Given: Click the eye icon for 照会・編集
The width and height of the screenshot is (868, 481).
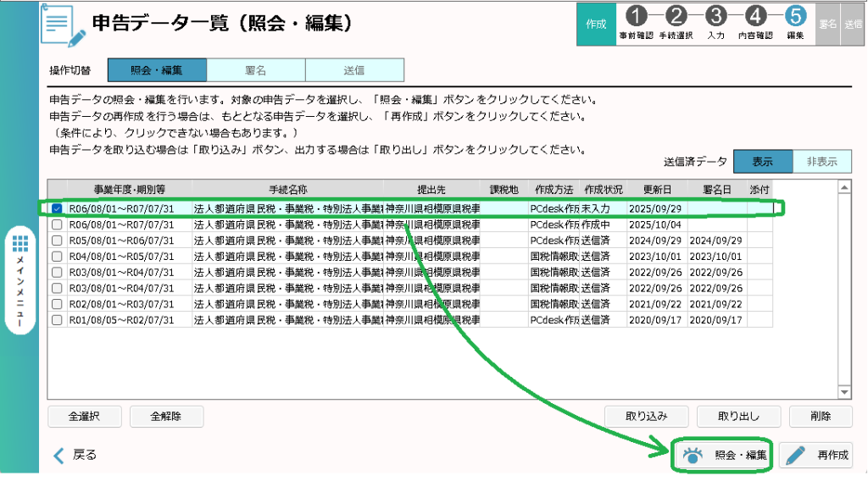Looking at the screenshot, I should (x=693, y=456).
